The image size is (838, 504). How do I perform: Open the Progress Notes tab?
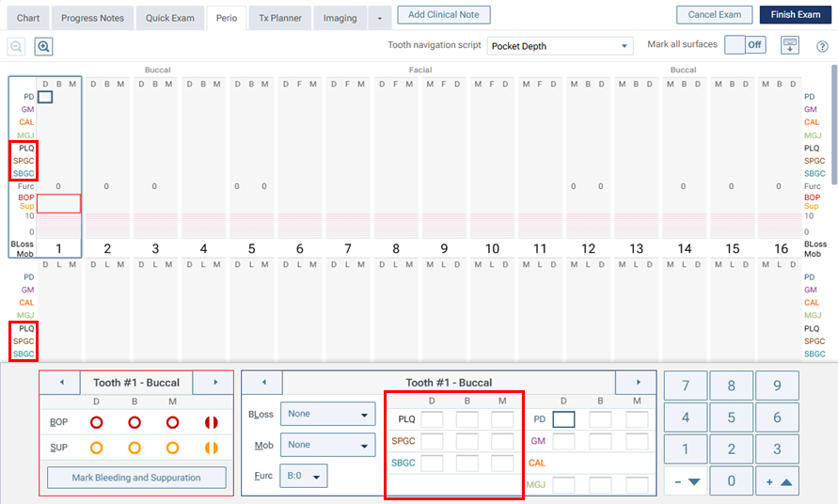tap(91, 17)
